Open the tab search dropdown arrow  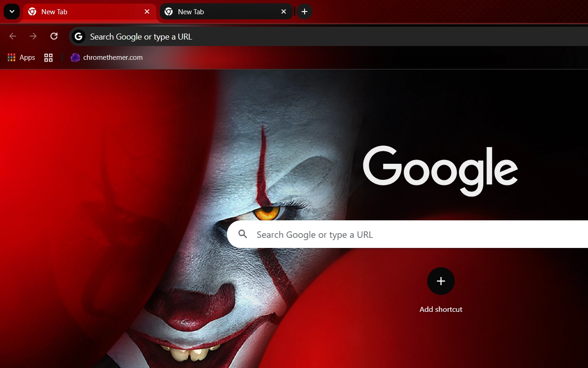(11, 11)
